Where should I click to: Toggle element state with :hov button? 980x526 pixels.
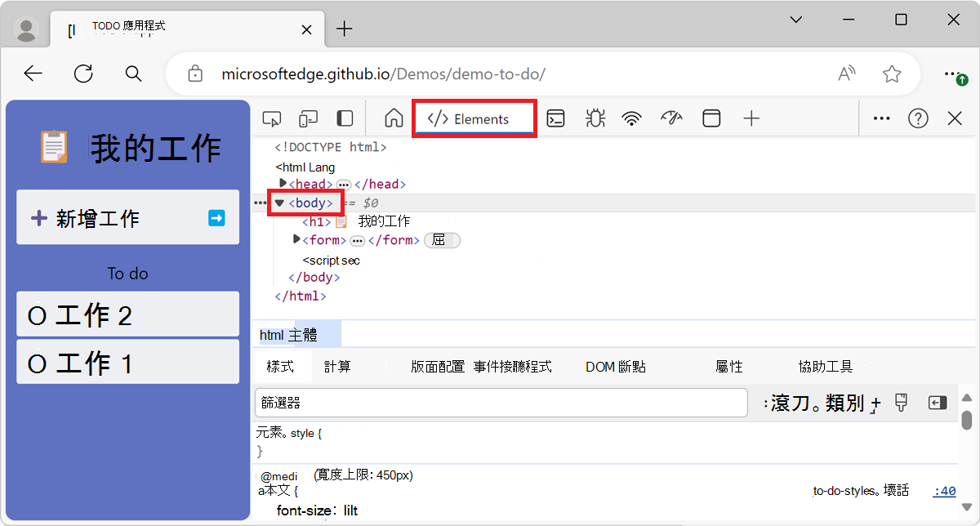(x=784, y=403)
